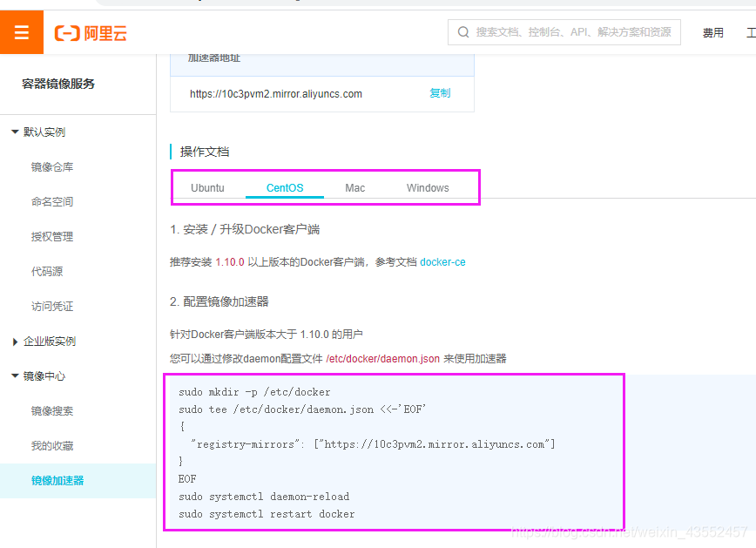Select 镜像加速器 in the sidebar
Image resolution: width=756 pixels, height=548 pixels.
pos(57,480)
